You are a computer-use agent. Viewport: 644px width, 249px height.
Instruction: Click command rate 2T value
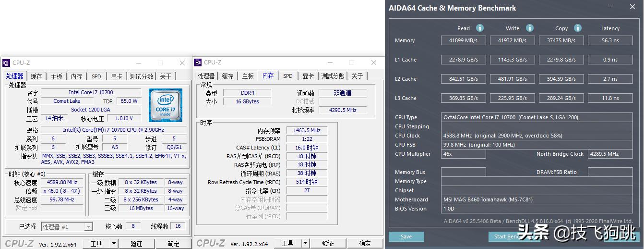coord(307,190)
